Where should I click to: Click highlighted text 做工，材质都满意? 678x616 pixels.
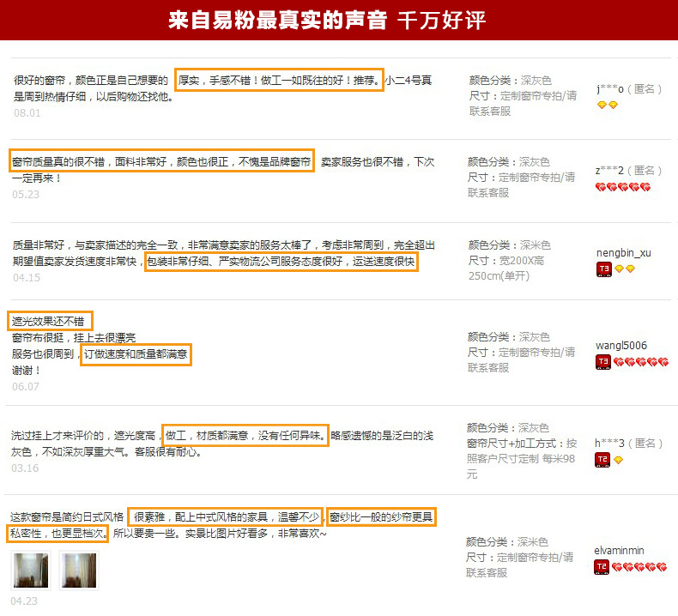(207, 435)
